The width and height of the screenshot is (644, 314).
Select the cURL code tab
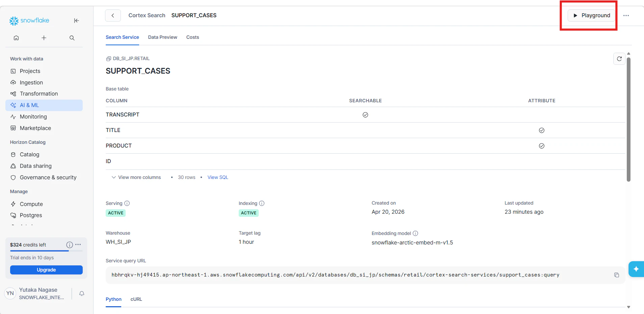click(136, 299)
